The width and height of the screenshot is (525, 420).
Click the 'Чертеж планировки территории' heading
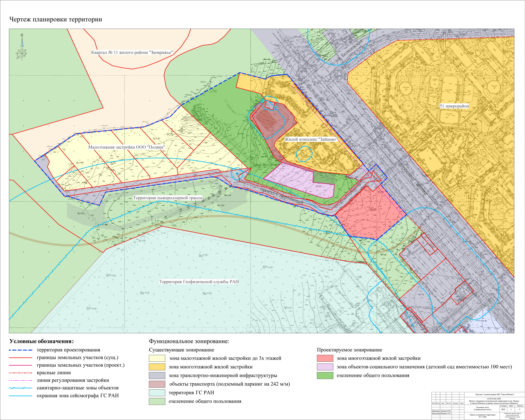[x=55, y=19]
